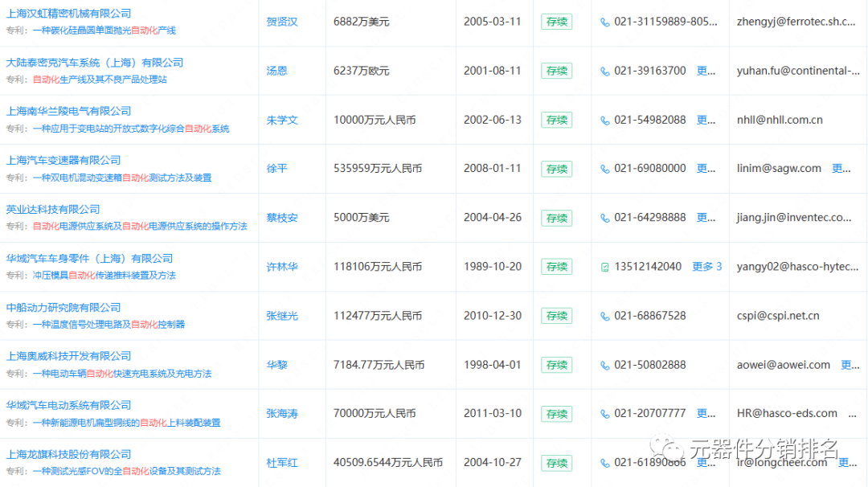Image resolution: width=868 pixels, height=487 pixels.
Task: Open legal representative 蔡枝安
Action: 282,218
